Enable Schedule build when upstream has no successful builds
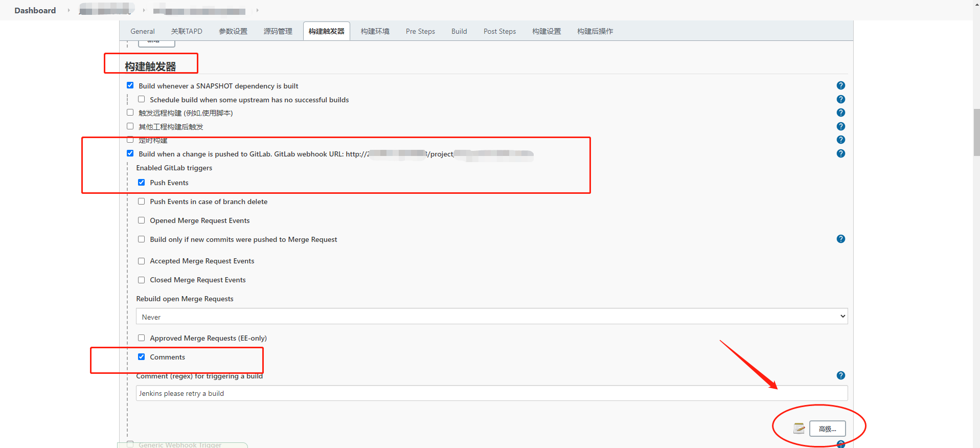980x448 pixels. (x=141, y=99)
